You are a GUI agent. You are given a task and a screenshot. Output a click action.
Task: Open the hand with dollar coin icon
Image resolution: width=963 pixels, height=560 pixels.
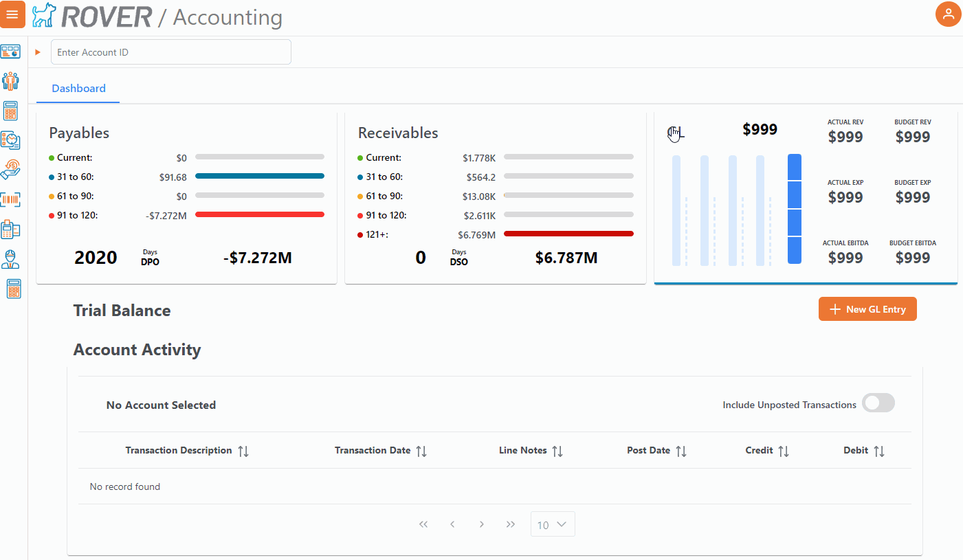10,169
